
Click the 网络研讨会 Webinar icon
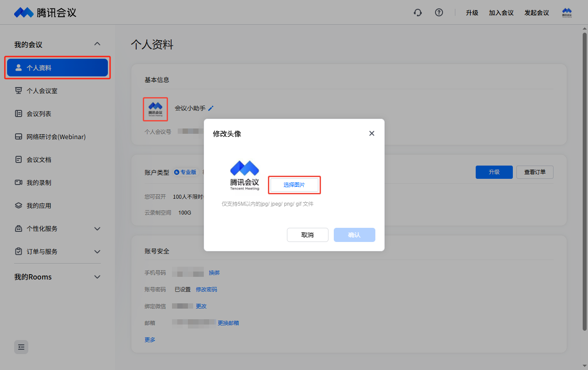coord(19,137)
